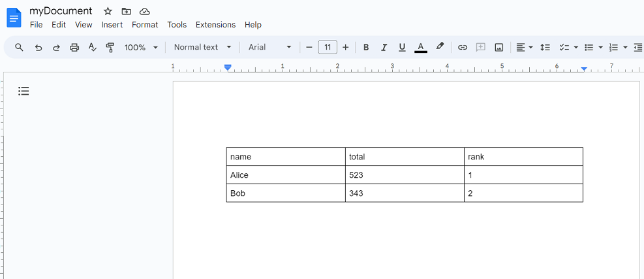Open the Arial font dropdown

coord(270,47)
